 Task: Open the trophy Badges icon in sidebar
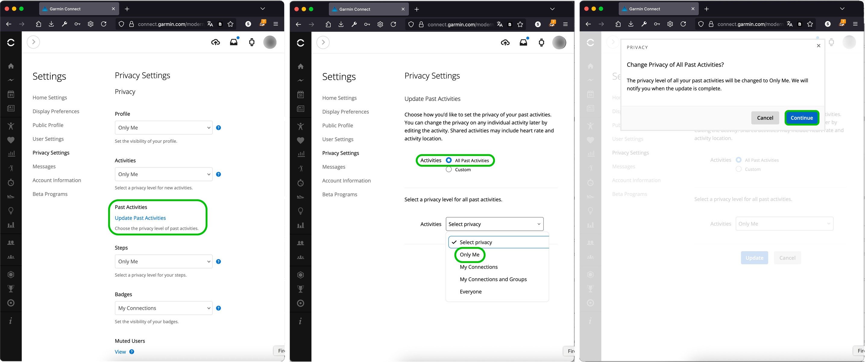coord(11,288)
